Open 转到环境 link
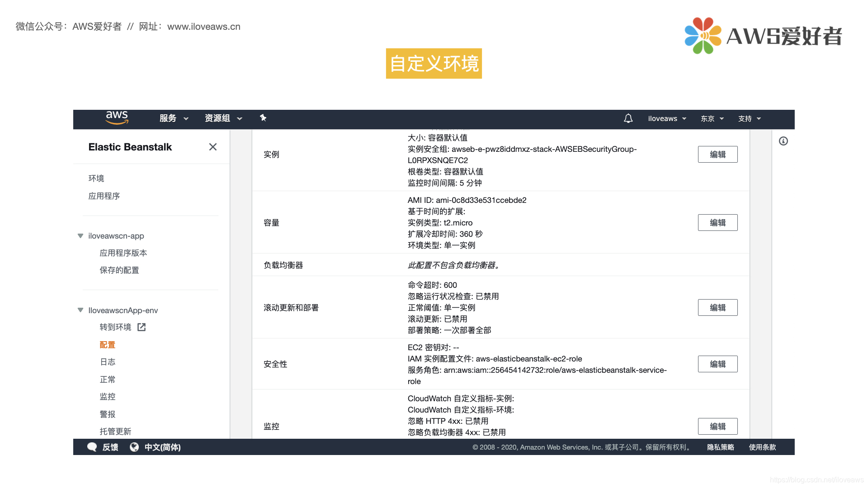The width and height of the screenshot is (868, 488). pyautogui.click(x=115, y=327)
